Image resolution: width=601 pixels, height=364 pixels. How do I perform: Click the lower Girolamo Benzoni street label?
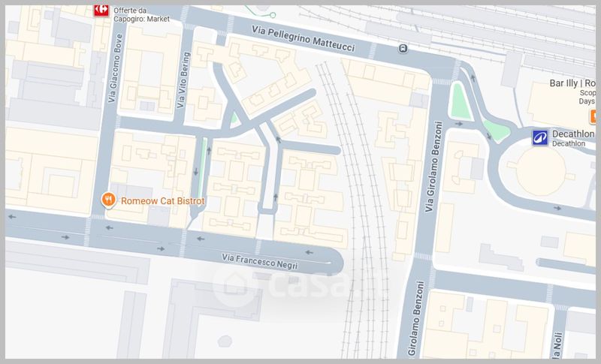(418, 318)
